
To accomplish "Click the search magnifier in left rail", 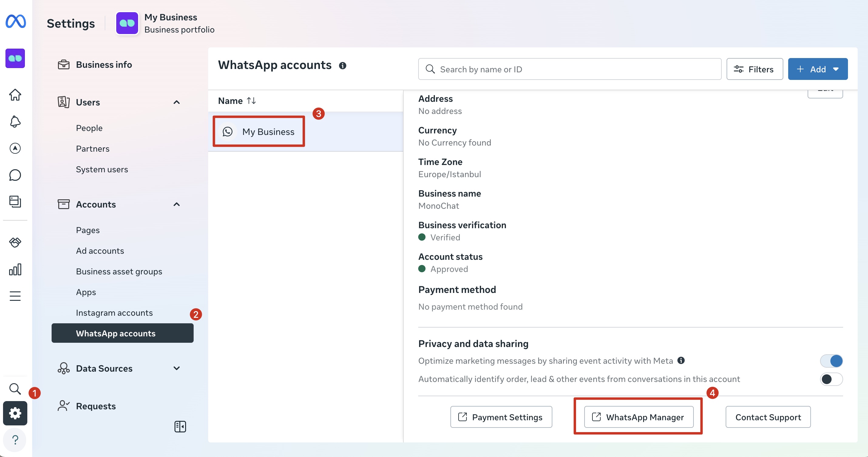I will [x=15, y=389].
